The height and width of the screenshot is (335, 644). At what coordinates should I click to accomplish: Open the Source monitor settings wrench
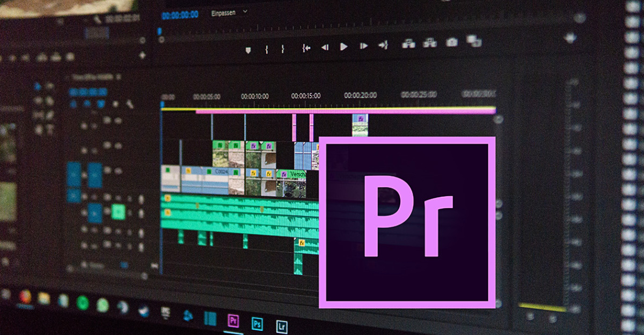[x=98, y=20]
